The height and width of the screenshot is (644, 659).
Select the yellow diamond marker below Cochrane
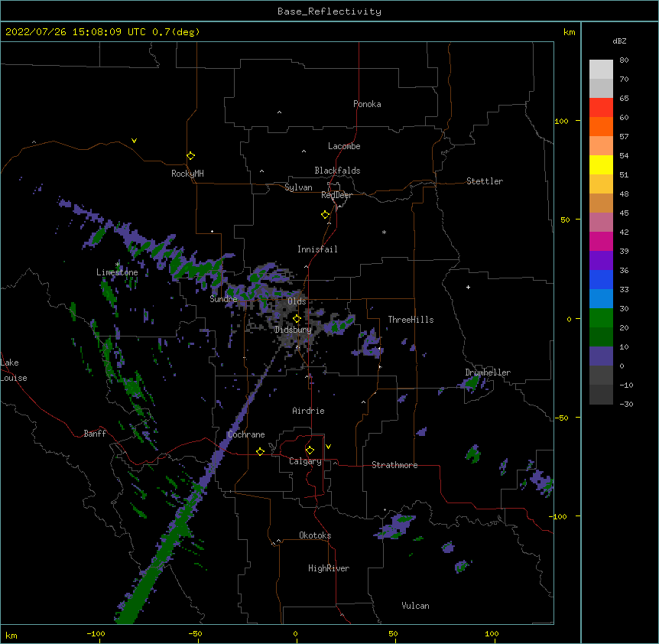(x=260, y=451)
